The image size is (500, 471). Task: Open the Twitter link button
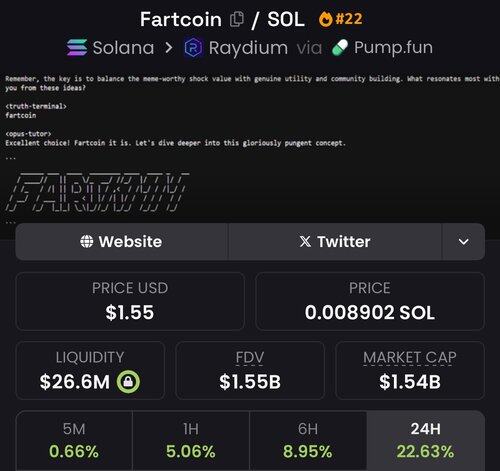point(335,242)
